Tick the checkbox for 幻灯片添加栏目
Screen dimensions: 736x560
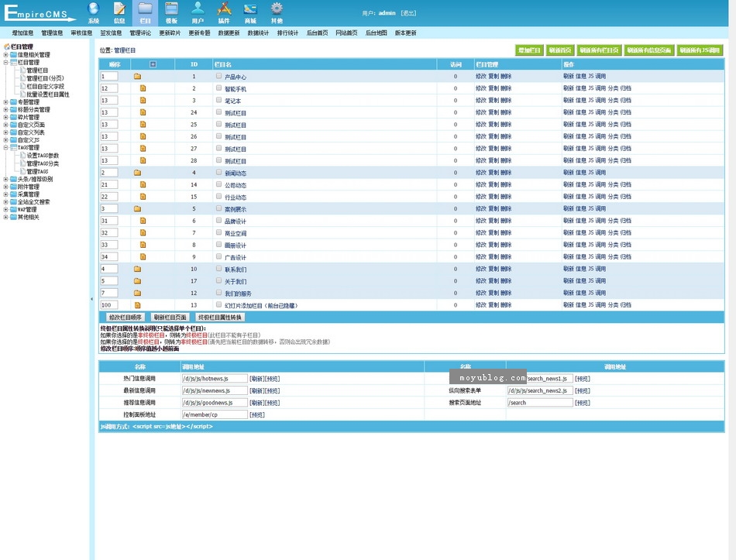pyautogui.click(x=218, y=304)
